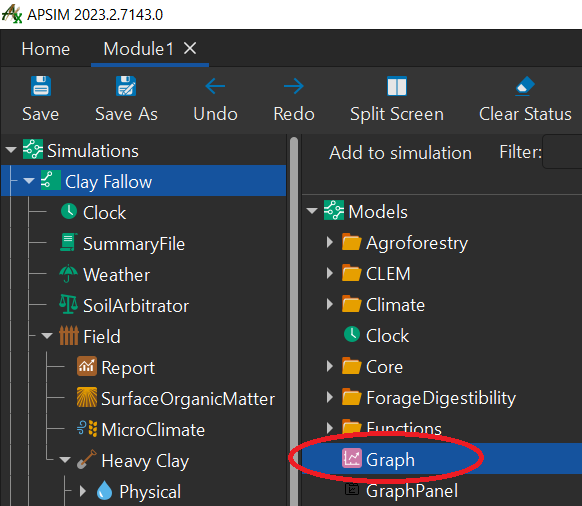Click the Save toolbar icon
The height and width of the screenshot is (506, 582).
(41, 86)
